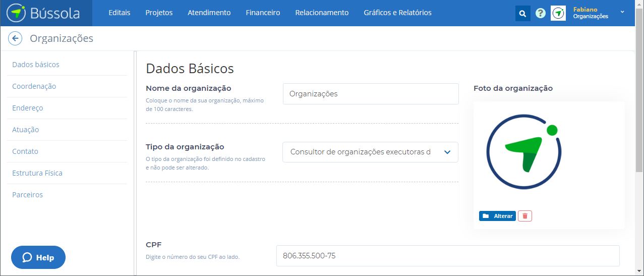Open the search magnifier icon
644x276 pixels.
(x=523, y=14)
